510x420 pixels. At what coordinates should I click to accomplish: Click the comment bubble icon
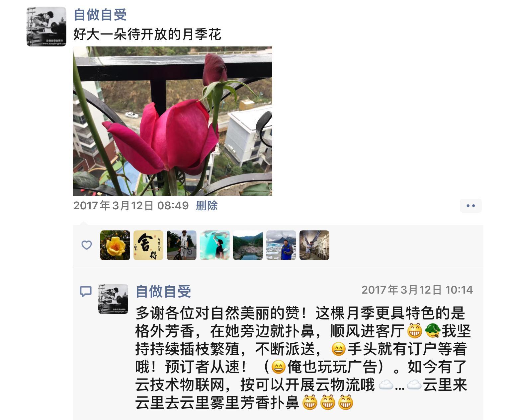[x=86, y=291]
